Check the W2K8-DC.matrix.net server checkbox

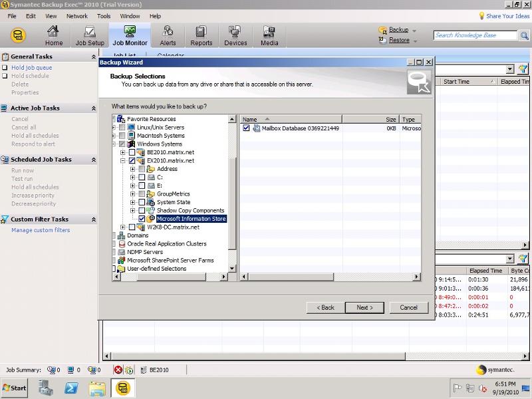pos(132,227)
